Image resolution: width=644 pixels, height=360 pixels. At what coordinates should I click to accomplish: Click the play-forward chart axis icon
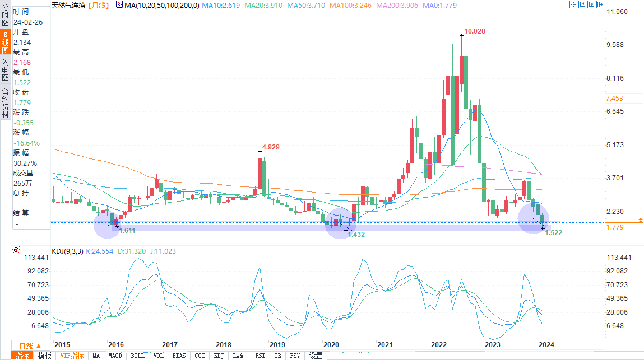[592, 4]
